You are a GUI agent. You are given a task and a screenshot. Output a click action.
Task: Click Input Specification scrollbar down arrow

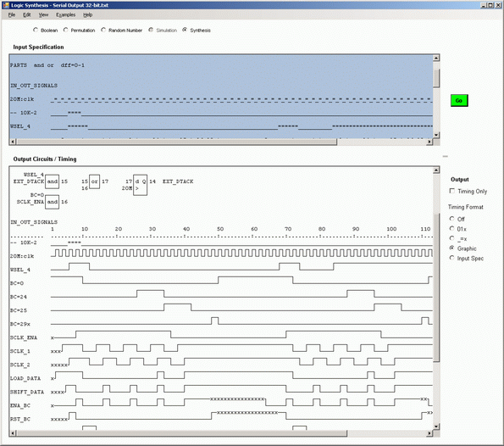click(436, 135)
